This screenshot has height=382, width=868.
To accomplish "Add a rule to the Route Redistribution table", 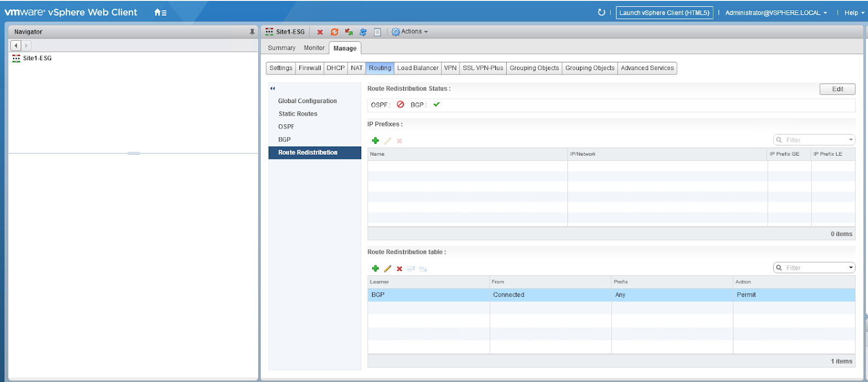I will [375, 269].
